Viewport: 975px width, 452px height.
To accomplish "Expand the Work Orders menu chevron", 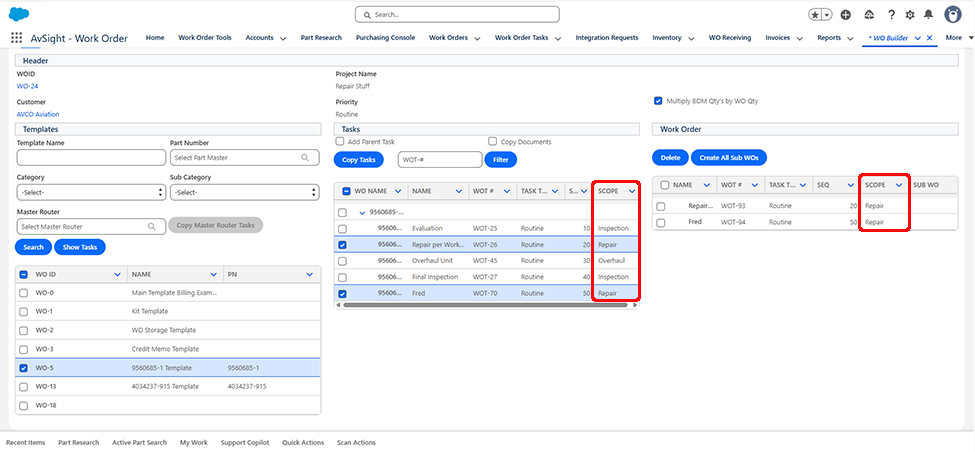I will [477, 38].
